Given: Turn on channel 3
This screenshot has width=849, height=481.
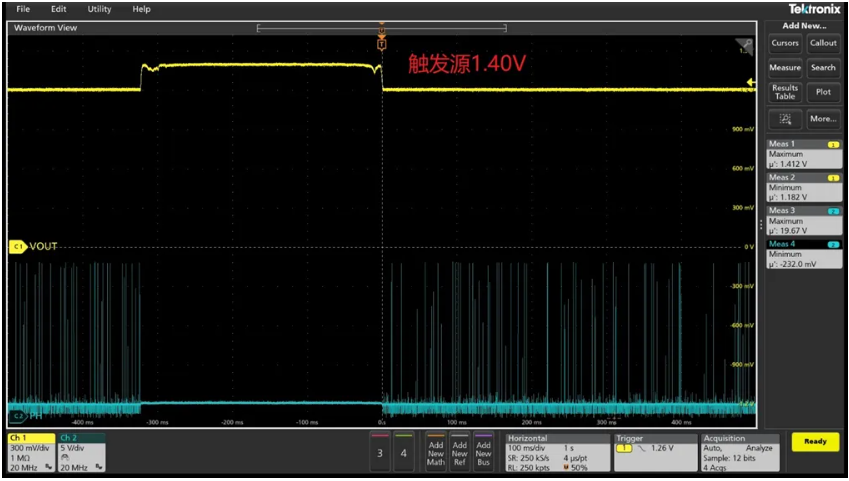Looking at the screenshot, I should pos(379,453).
